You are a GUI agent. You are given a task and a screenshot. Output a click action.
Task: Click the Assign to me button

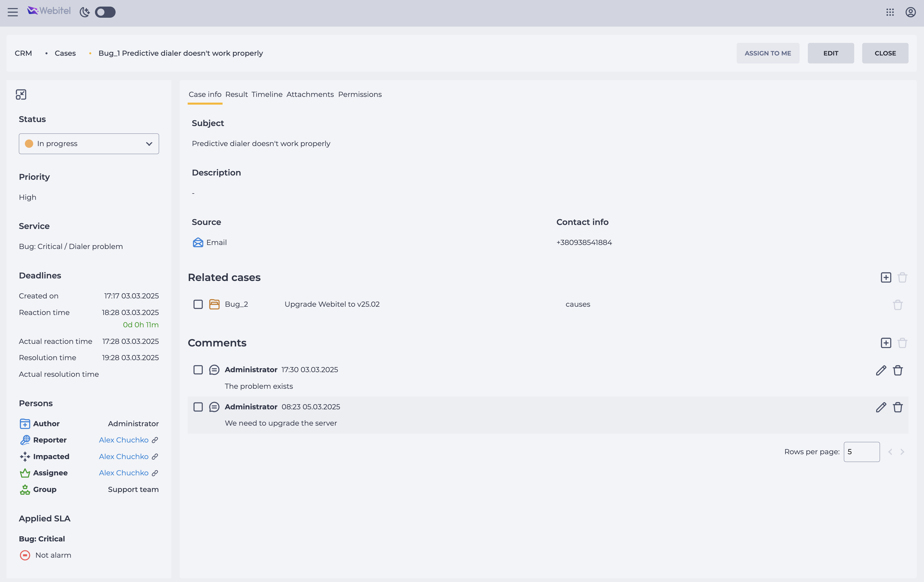[768, 53]
